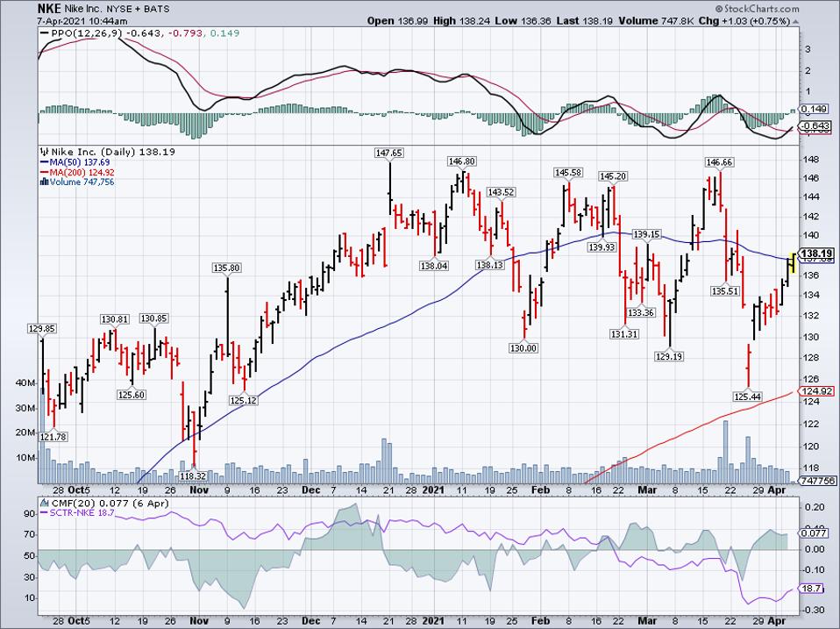Click the 0.077 CMF tag on right axis
The height and width of the screenshot is (629, 840).
[815, 533]
